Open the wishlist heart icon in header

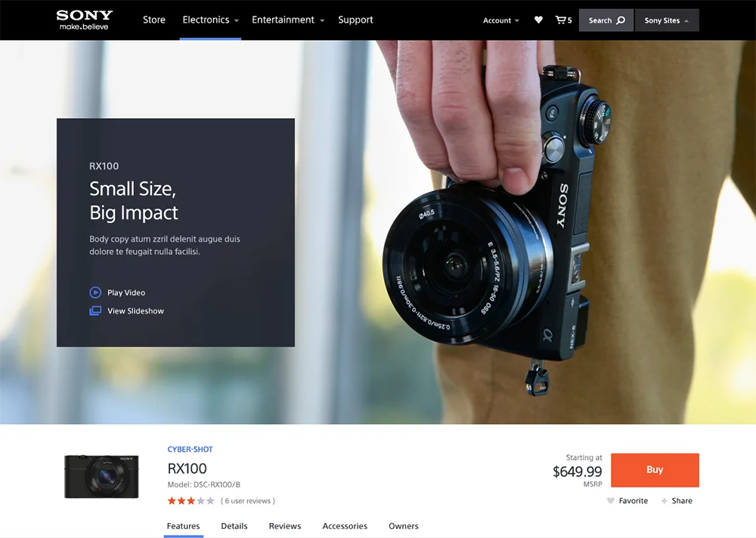(538, 20)
